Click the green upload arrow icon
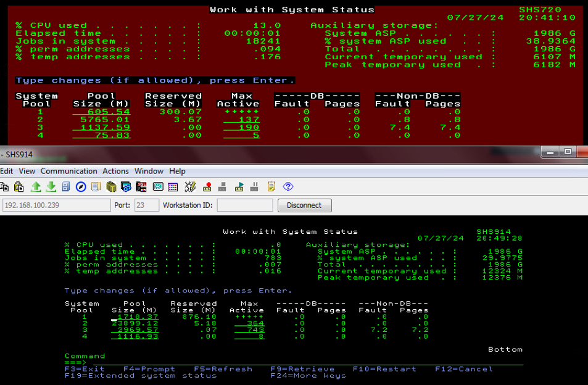 36,186
